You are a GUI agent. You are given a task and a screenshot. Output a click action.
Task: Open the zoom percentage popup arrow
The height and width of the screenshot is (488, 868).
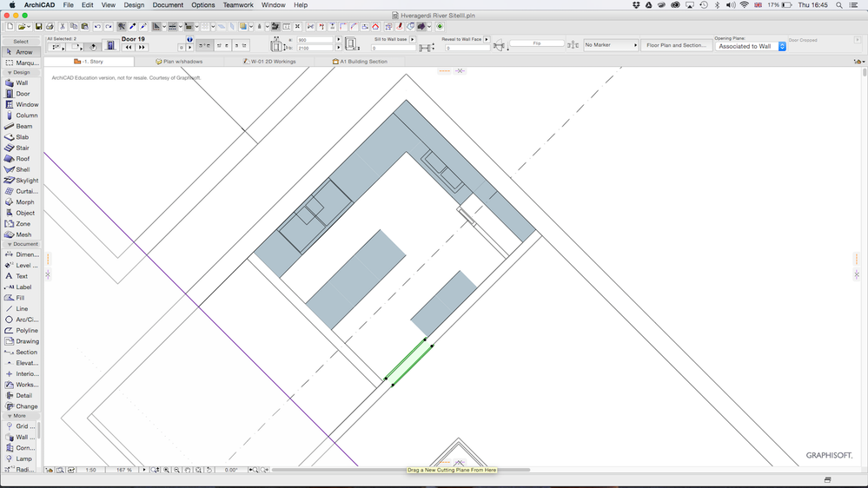144,470
